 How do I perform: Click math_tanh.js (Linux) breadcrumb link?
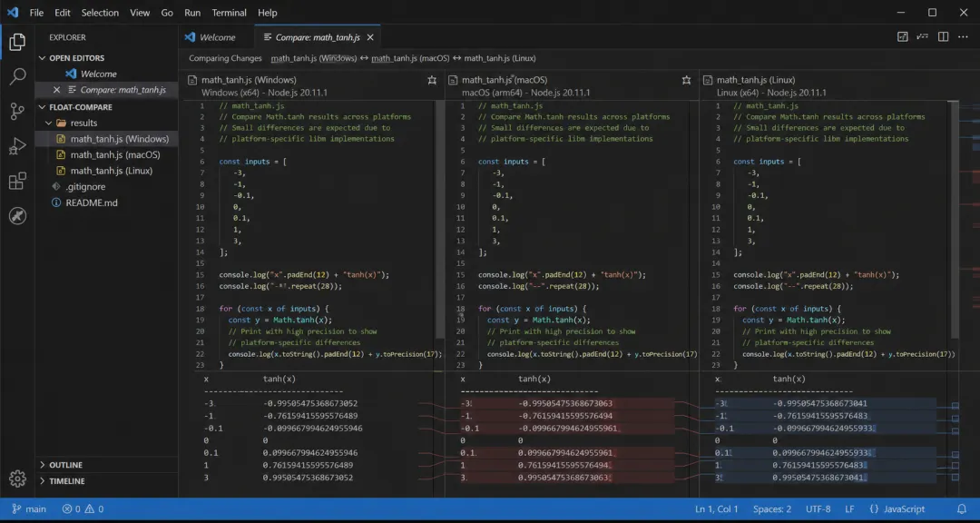click(500, 58)
